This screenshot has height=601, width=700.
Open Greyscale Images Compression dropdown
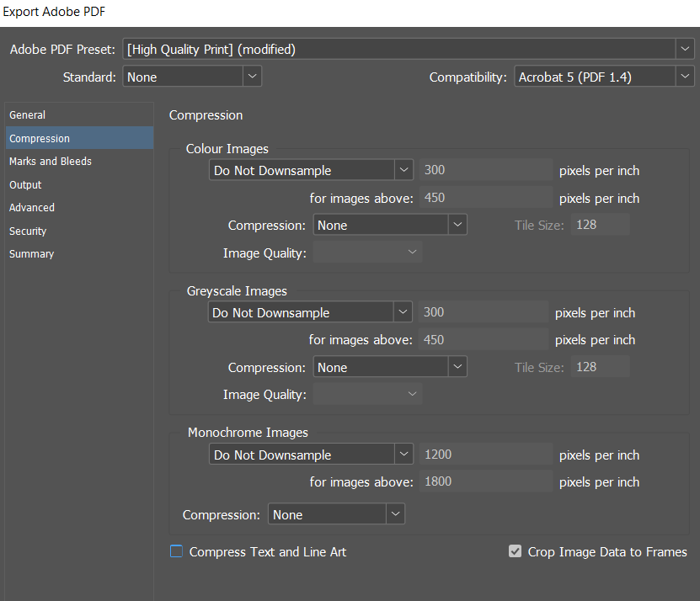coord(389,368)
